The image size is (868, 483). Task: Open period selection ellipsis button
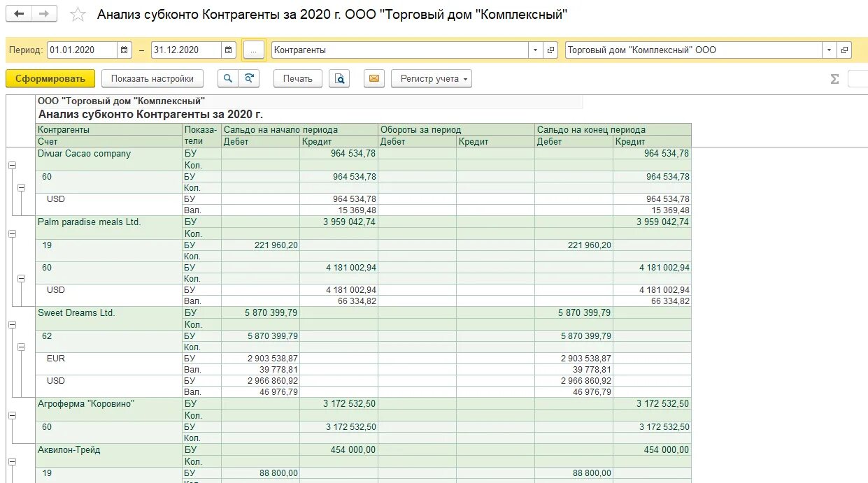click(253, 50)
